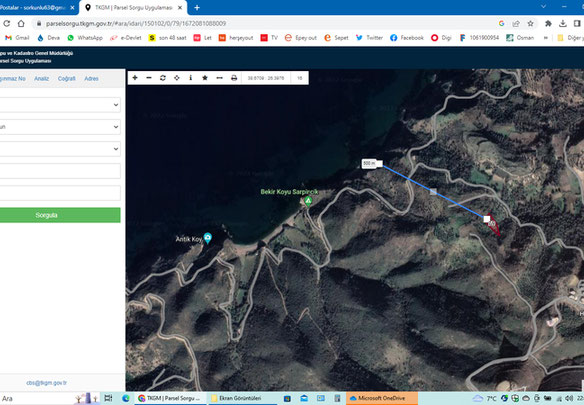584x405 pixels.
Task: Click Microsoft OneDrive taskbar button
Action: 382,398
